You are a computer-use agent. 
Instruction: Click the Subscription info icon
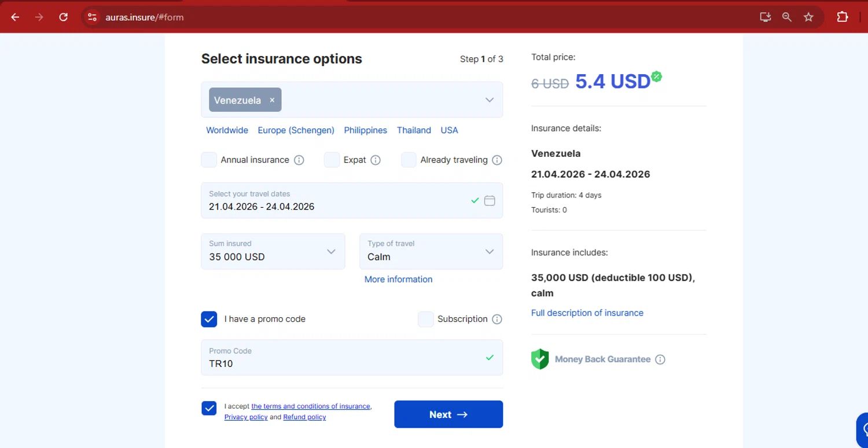click(x=496, y=320)
